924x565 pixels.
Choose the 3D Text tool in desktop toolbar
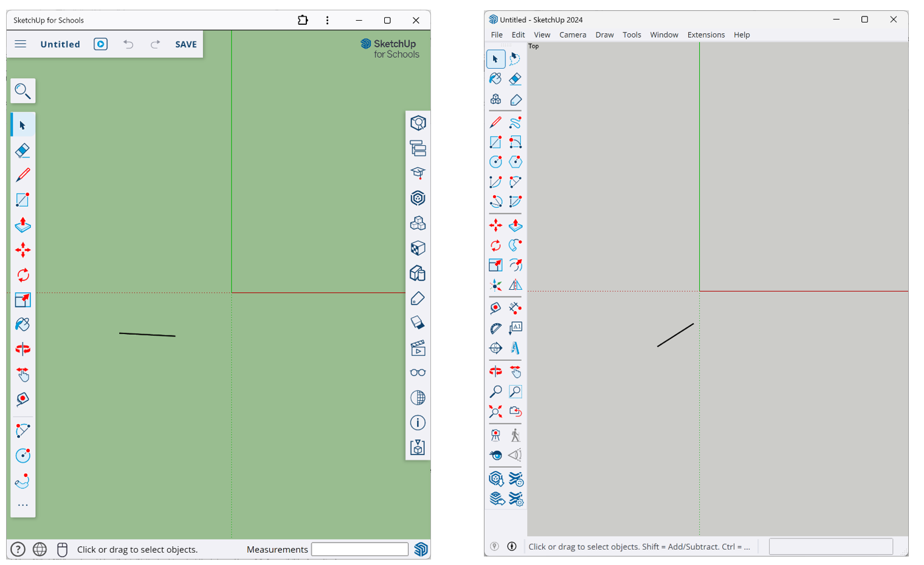[515, 348]
